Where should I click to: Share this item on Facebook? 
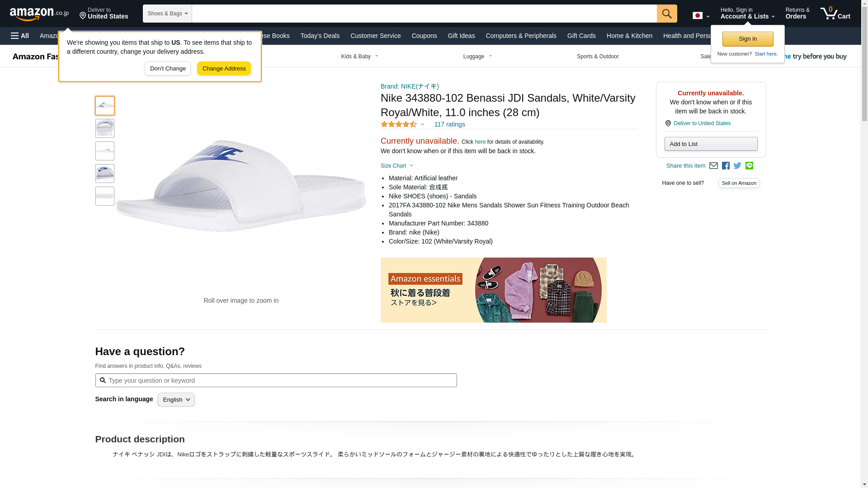coord(726,166)
